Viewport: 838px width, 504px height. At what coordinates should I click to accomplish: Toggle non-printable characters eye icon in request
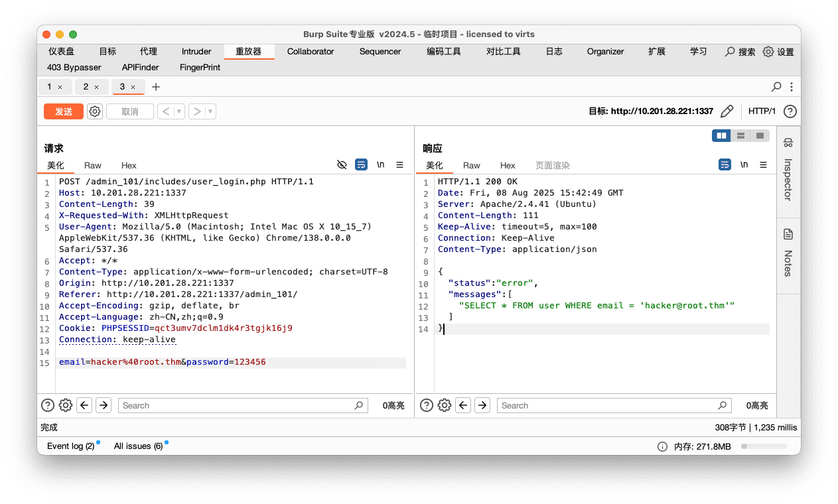[x=342, y=164]
